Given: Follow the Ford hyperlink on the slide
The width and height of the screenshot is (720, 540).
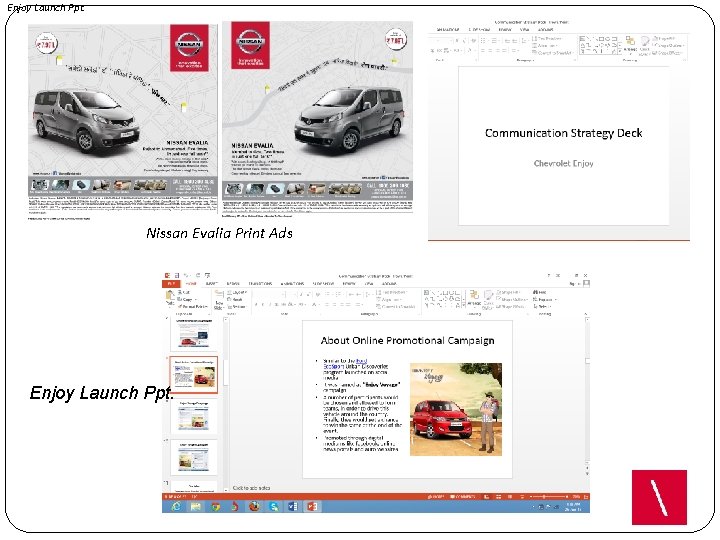Looking at the screenshot, I should coord(361,361).
